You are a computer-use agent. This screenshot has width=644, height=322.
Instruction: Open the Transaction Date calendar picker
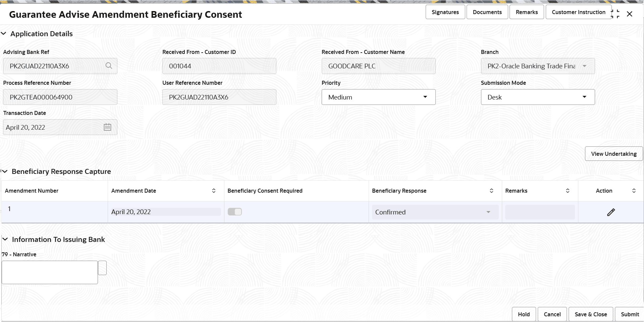(x=107, y=127)
